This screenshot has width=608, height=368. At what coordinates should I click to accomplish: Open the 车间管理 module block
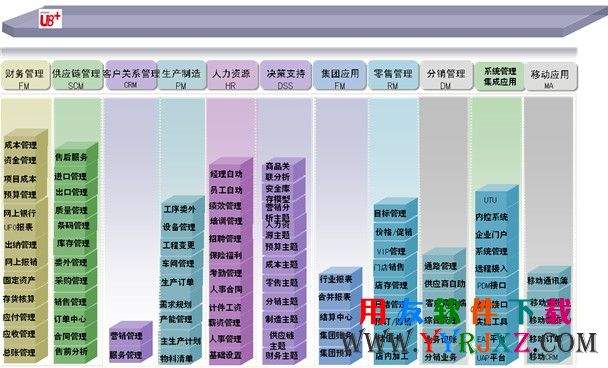pyautogui.click(x=178, y=264)
